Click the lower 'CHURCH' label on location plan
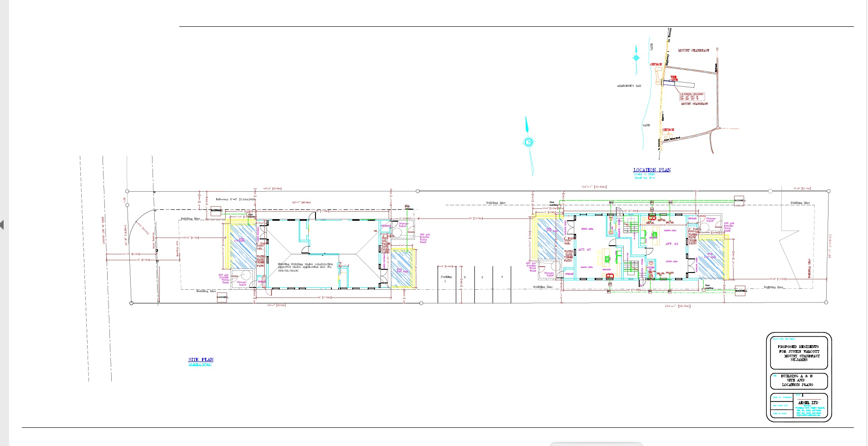The width and height of the screenshot is (868, 446). [x=668, y=130]
